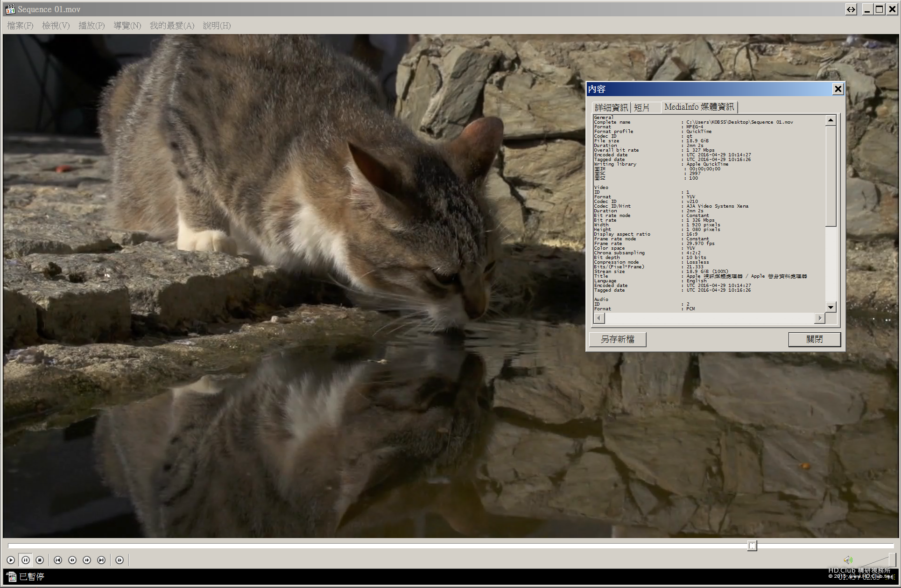Close the 內容 properties dialog with X

[838, 89]
